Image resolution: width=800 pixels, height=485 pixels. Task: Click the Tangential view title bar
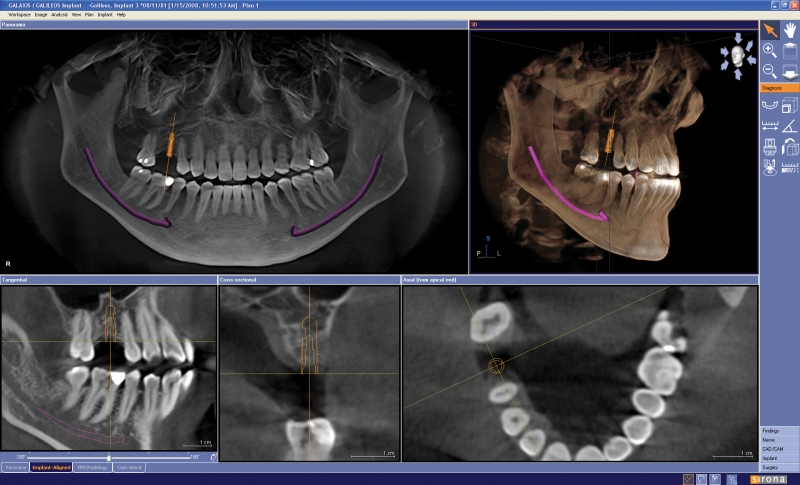coord(108,280)
